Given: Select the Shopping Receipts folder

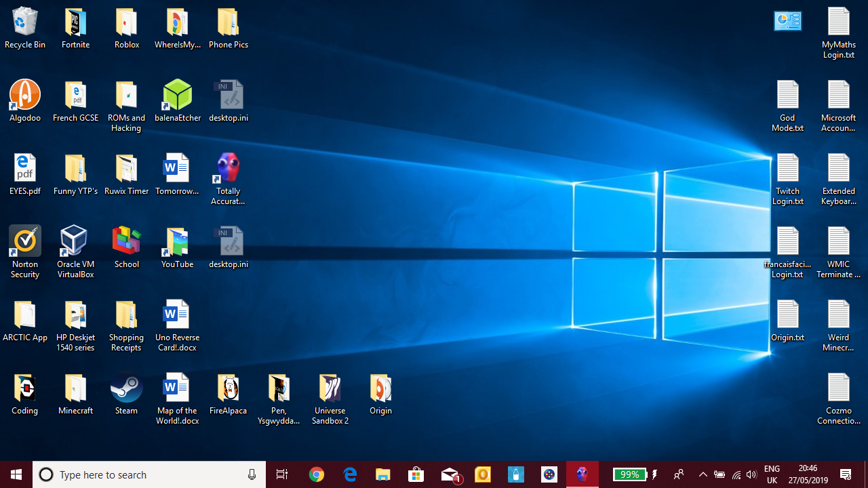Looking at the screenshot, I should coord(127,326).
